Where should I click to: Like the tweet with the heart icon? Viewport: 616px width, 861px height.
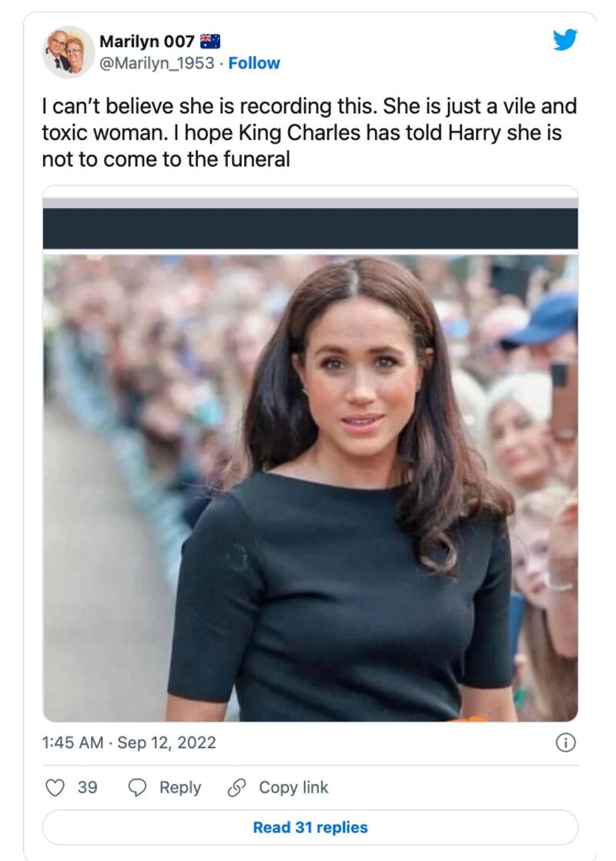55,787
